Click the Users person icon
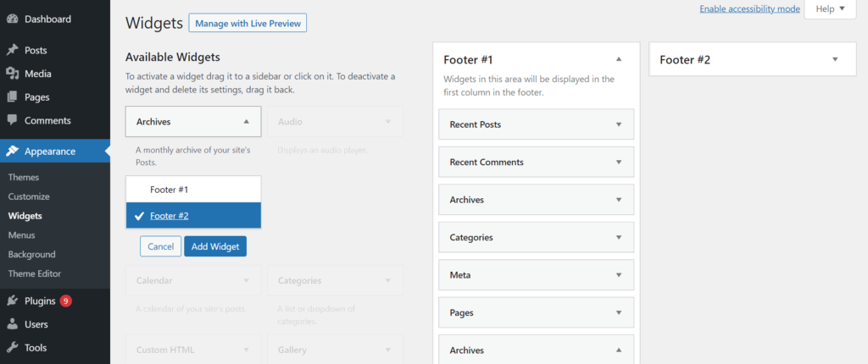This screenshot has width=868, height=364. click(12, 324)
